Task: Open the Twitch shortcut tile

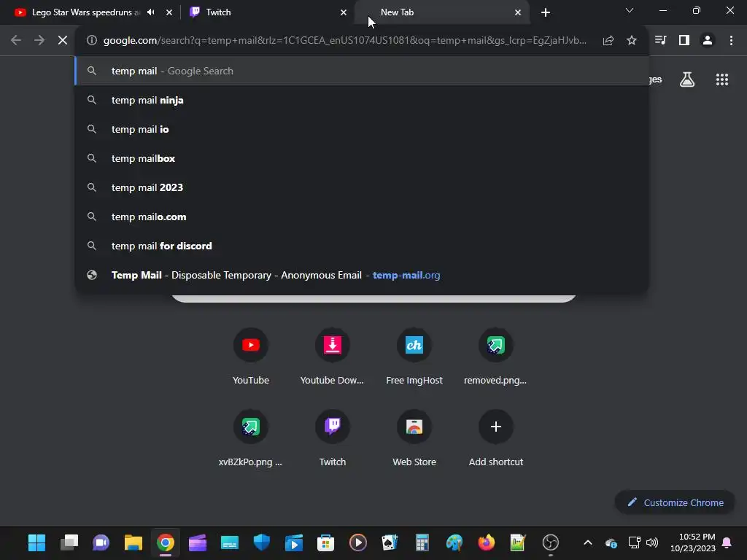Action: [x=332, y=437]
